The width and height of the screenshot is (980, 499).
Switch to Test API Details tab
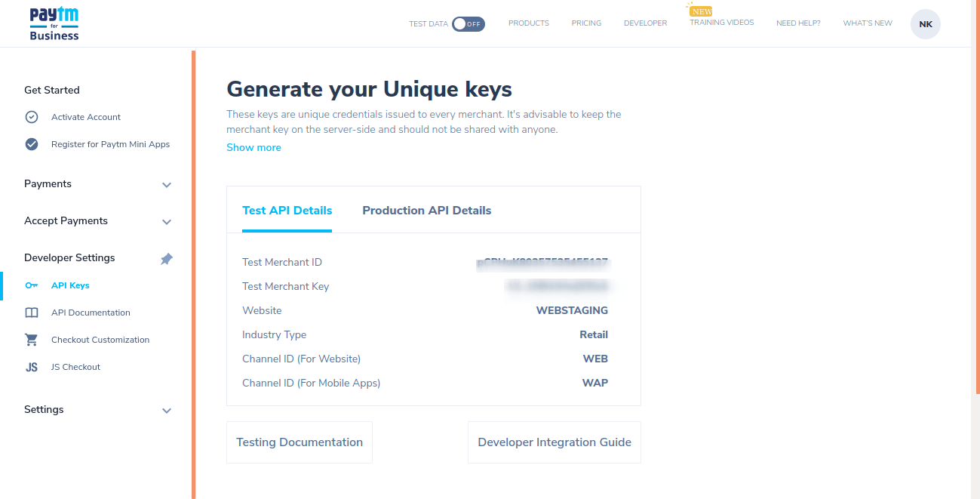(x=287, y=211)
